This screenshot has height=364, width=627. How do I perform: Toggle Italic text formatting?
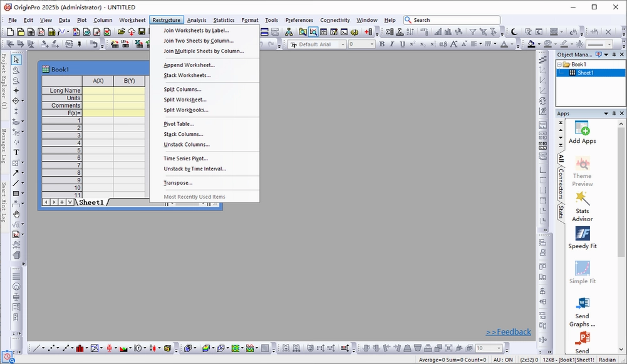pyautogui.click(x=392, y=44)
